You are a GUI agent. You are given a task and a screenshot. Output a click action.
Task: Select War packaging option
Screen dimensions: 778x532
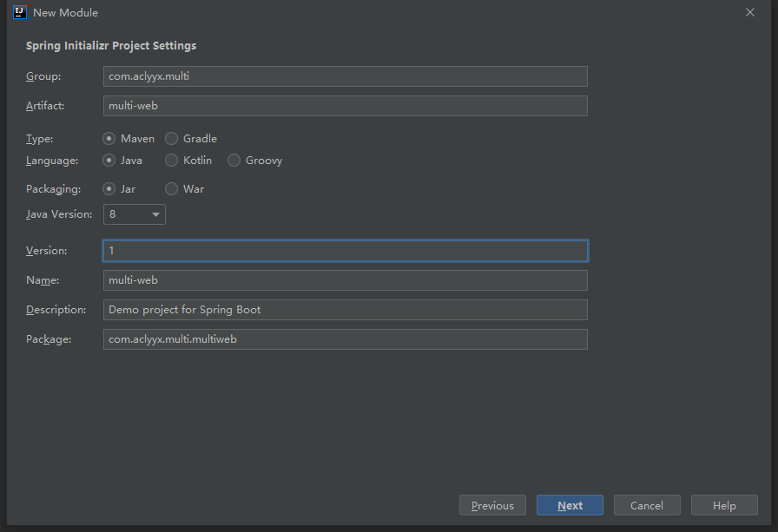(x=171, y=188)
